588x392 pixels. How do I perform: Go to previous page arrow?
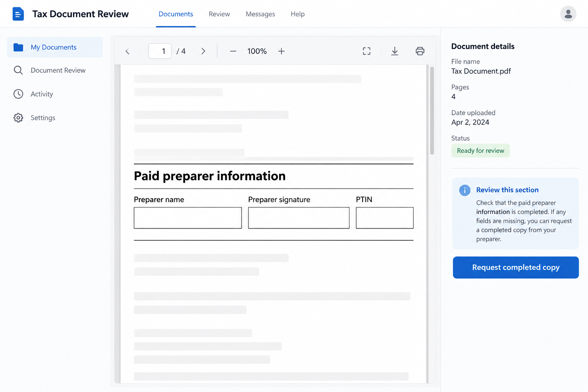(x=127, y=51)
